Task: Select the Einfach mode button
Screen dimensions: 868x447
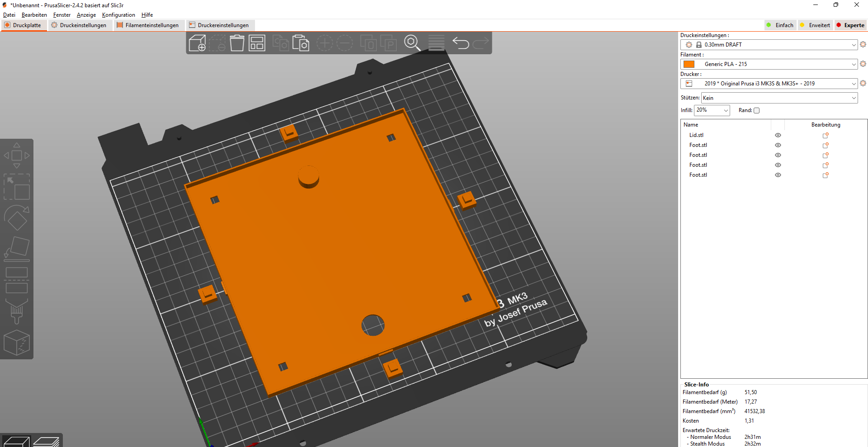Action: coord(780,25)
